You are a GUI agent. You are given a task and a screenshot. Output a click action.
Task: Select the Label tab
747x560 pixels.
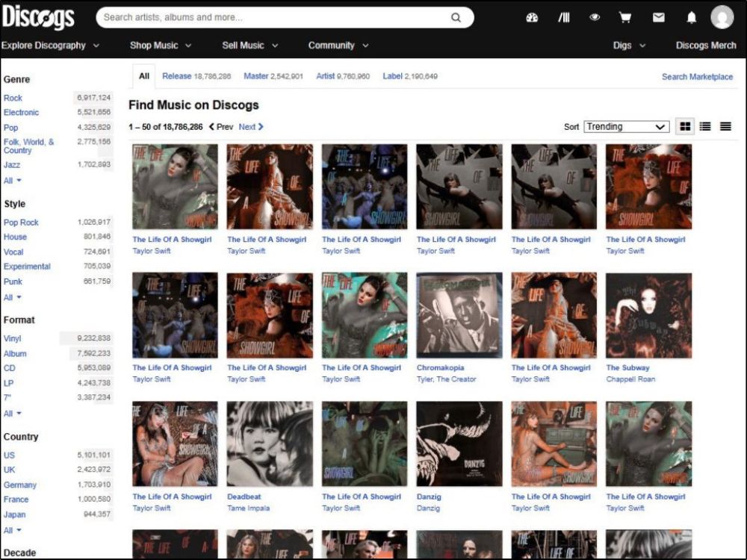click(x=409, y=76)
